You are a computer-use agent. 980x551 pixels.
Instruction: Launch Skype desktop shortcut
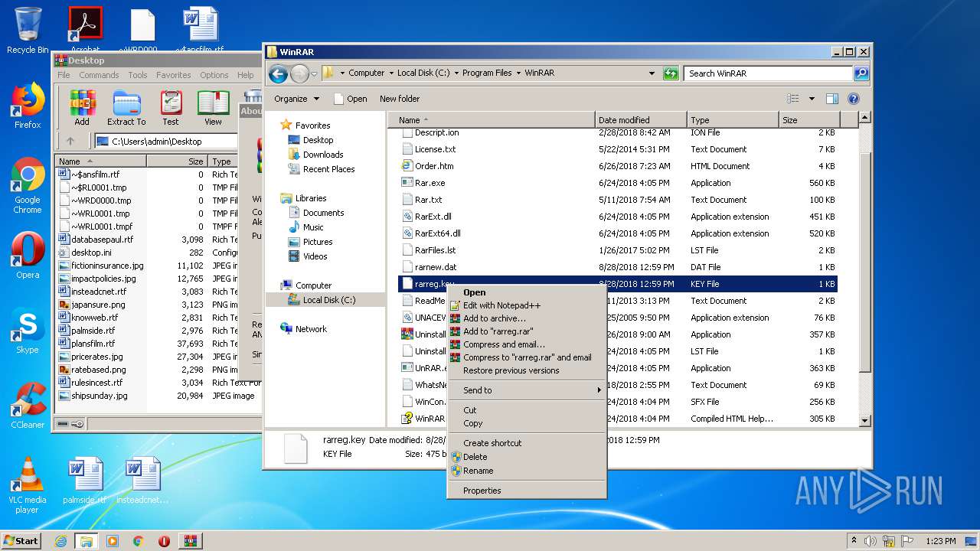point(28,331)
